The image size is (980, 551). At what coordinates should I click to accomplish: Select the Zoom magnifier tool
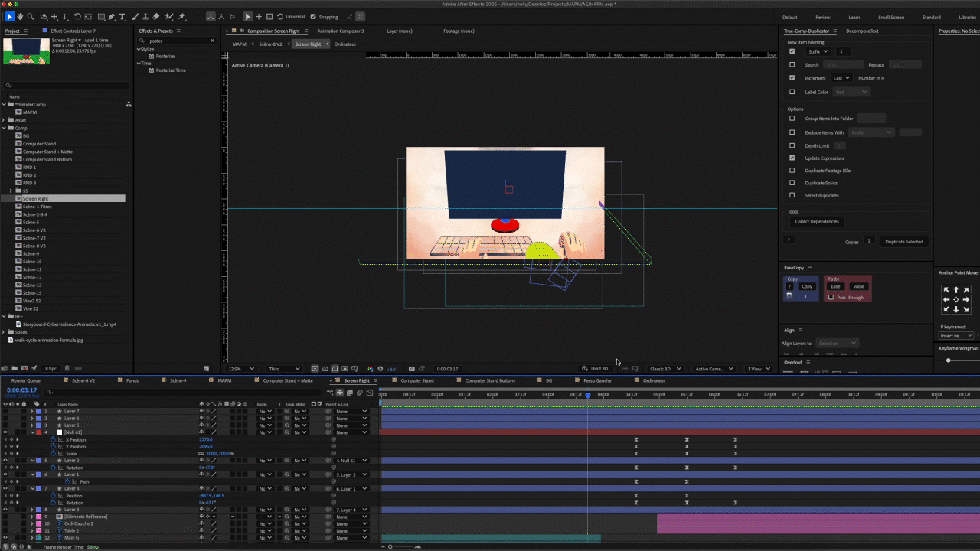click(x=30, y=16)
